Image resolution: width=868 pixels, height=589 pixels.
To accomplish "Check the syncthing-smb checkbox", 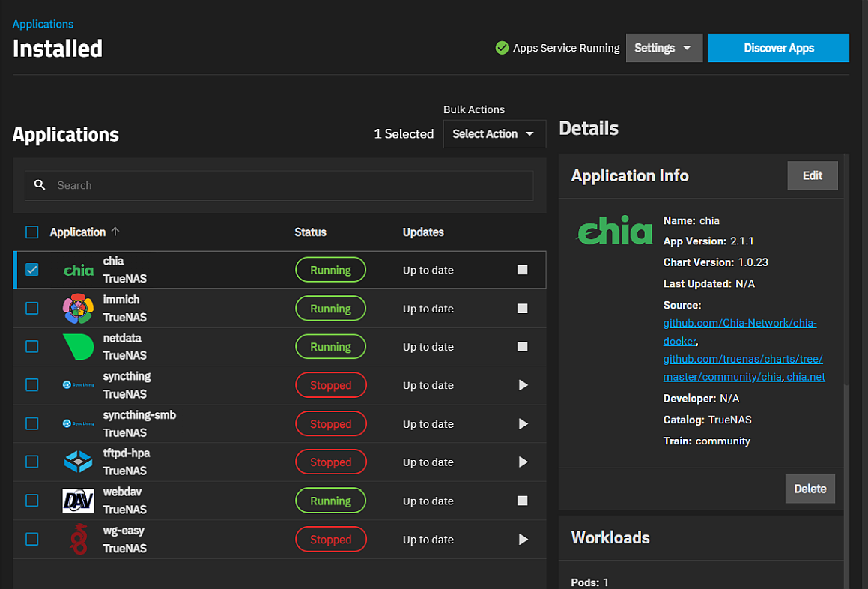I will point(32,424).
